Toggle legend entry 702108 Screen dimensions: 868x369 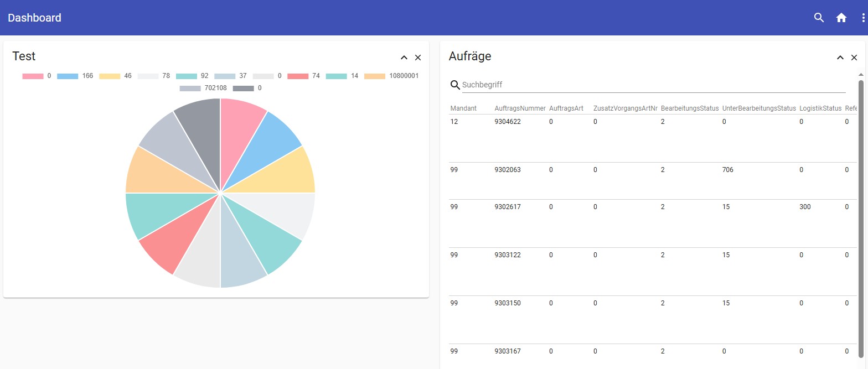coord(203,88)
